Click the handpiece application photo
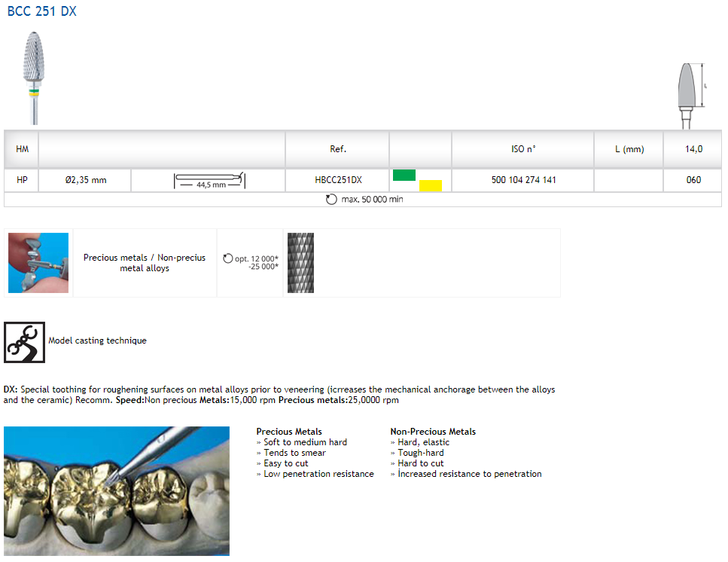 coord(38,263)
